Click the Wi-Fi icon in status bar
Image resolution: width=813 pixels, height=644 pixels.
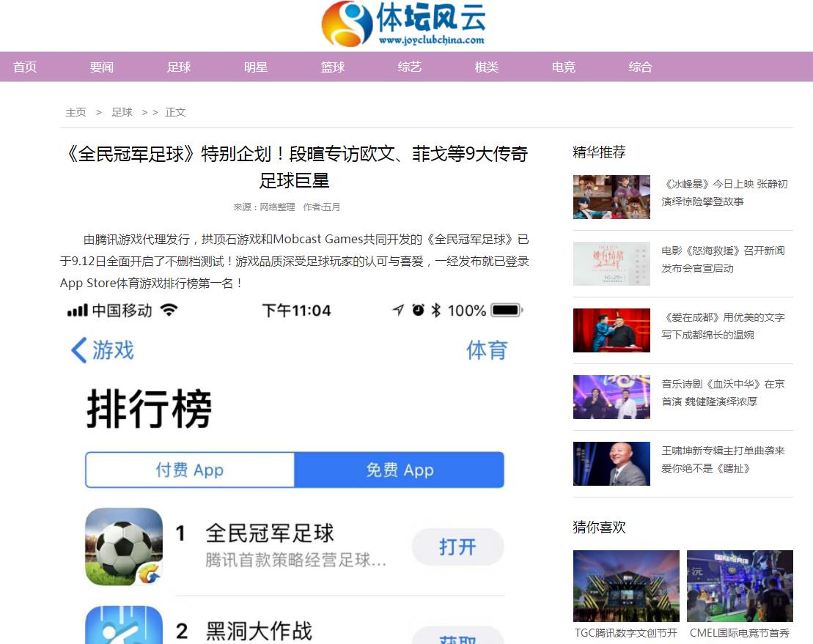(169, 310)
